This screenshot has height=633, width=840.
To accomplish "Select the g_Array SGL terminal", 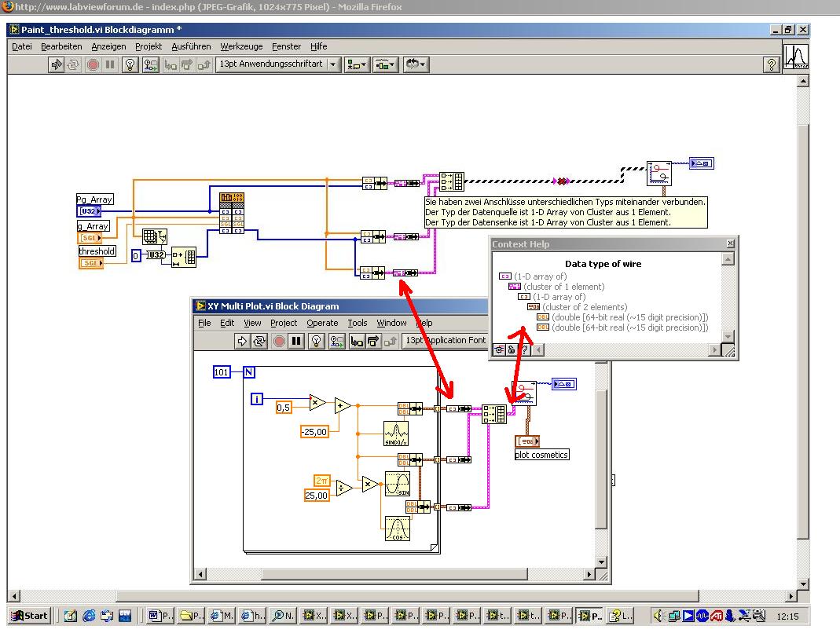I will [x=90, y=237].
